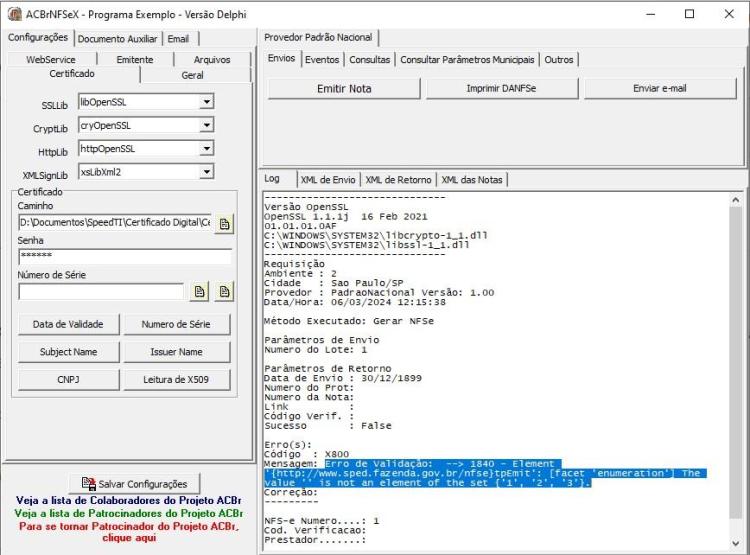Click 'OpenSSL 1.1.1j 16 Feb 2021' log line
750x555 pixels.
[x=346, y=217]
